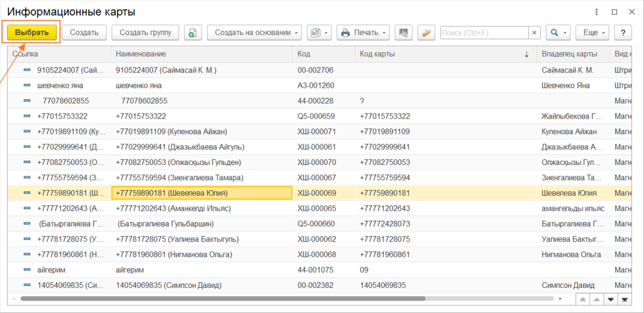Click the yellow Выбрать button
The height and width of the screenshot is (313, 644).
click(31, 33)
